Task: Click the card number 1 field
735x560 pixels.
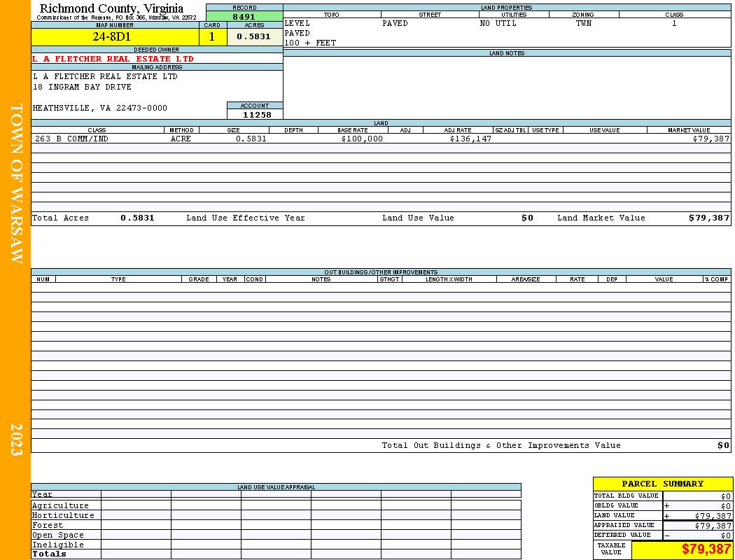Action: (213, 37)
